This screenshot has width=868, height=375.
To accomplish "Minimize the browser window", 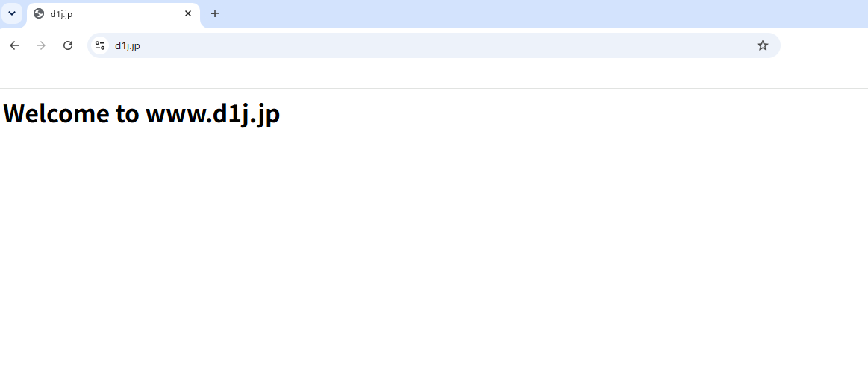I will point(852,13).
